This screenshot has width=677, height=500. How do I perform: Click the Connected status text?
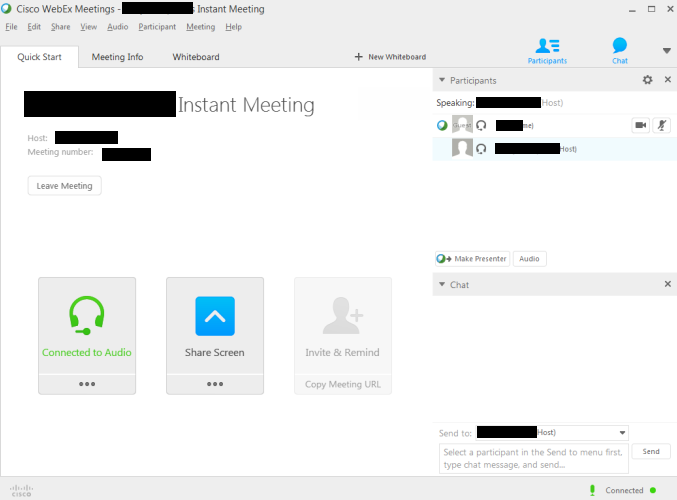pos(624,490)
